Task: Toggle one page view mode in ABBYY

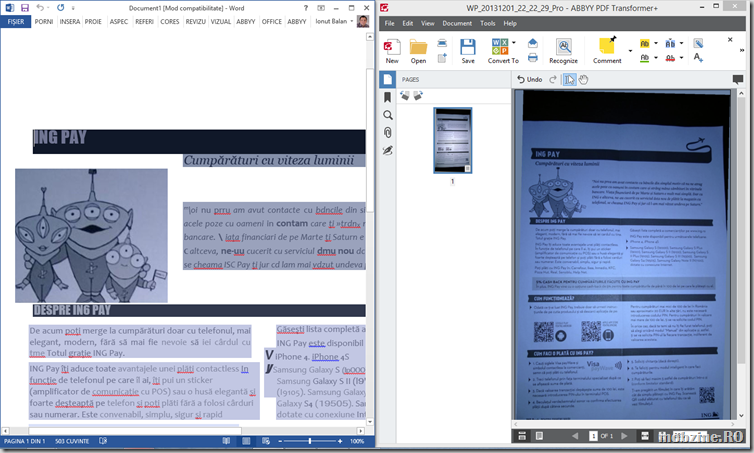Action: pos(540,436)
